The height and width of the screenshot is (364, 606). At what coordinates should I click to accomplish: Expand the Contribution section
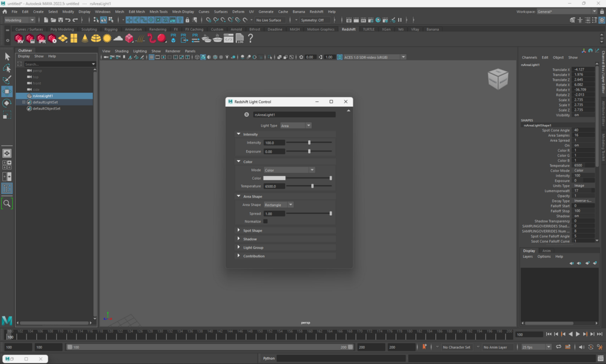[238, 256]
